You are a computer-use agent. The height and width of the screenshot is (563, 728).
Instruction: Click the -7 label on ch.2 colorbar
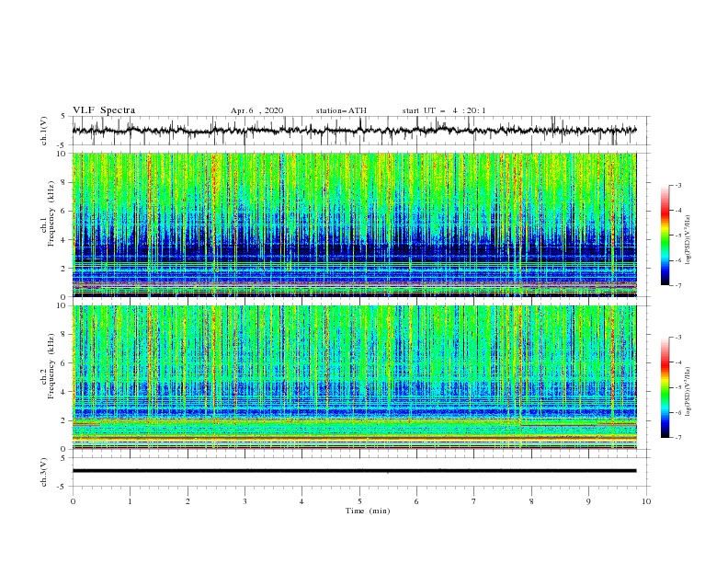[x=677, y=438]
